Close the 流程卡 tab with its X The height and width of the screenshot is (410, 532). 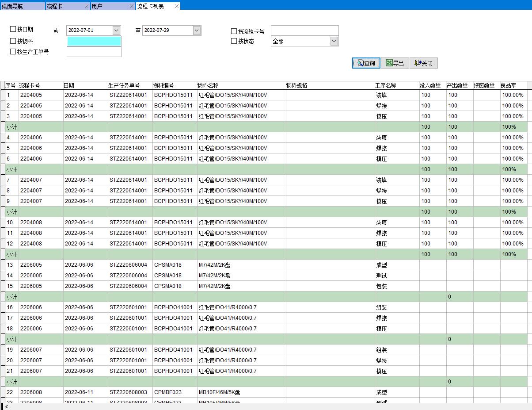(86, 6)
